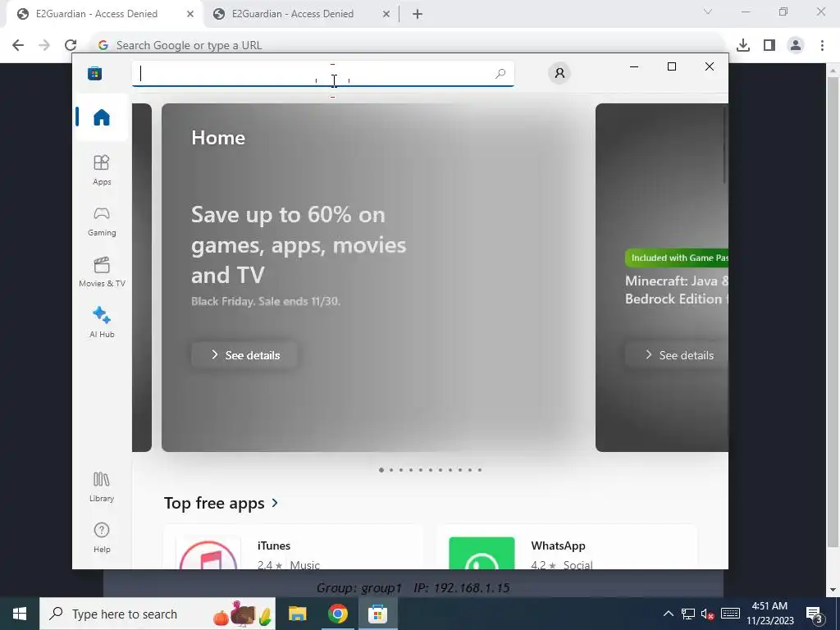Image resolution: width=840 pixels, height=630 pixels.
Task: Click the taskbar clock and date
Action: 769,614
